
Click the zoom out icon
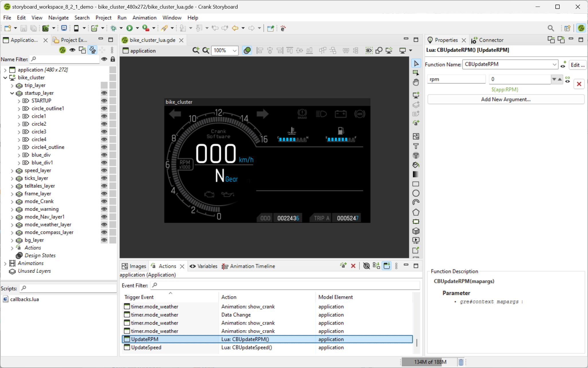(x=206, y=50)
